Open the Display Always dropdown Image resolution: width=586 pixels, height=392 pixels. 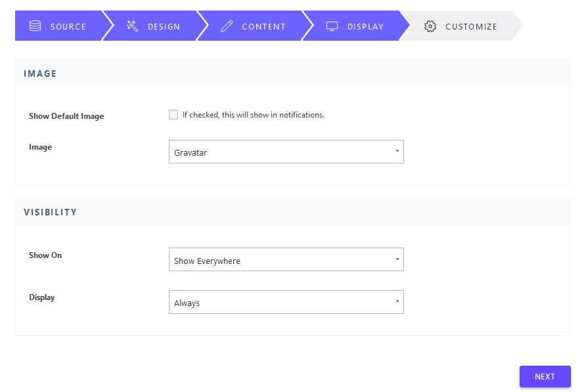tap(286, 302)
